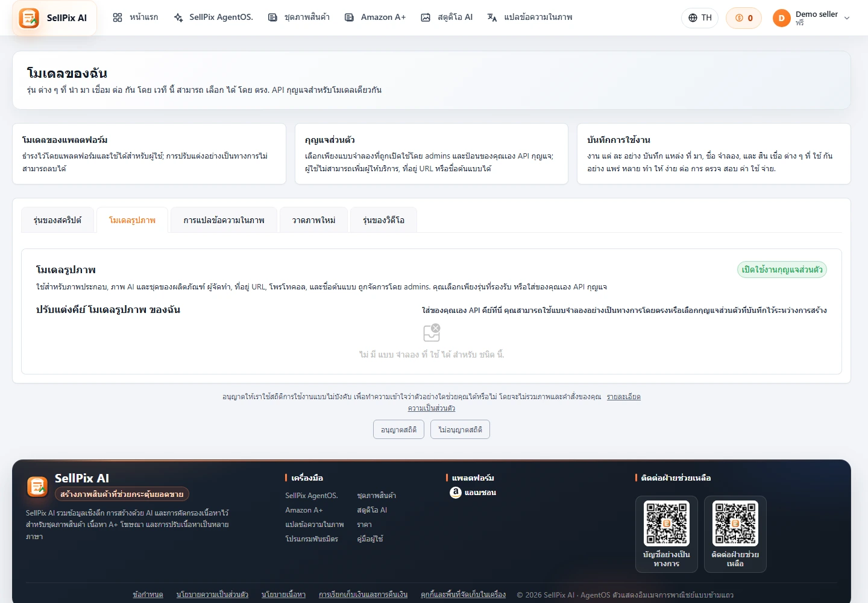Open footer link สตูดิโอ AI
The height and width of the screenshot is (603, 868).
coord(372,510)
